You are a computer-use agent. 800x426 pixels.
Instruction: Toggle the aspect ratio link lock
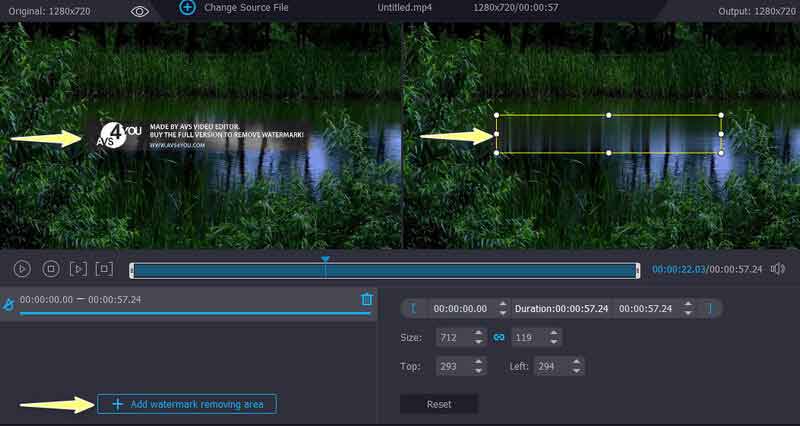[499, 338]
